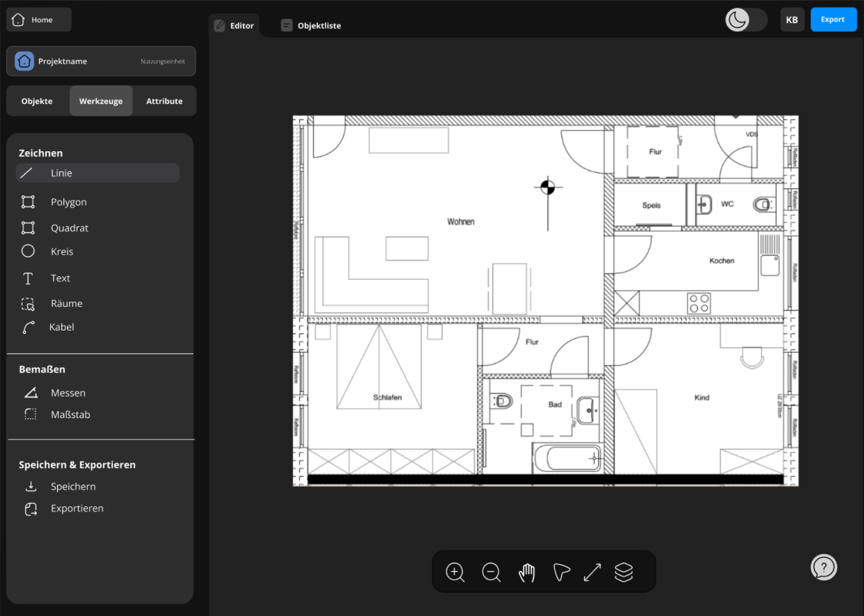The width and height of the screenshot is (864, 616).
Task: Select the pointer selection tool
Action: coord(561,572)
